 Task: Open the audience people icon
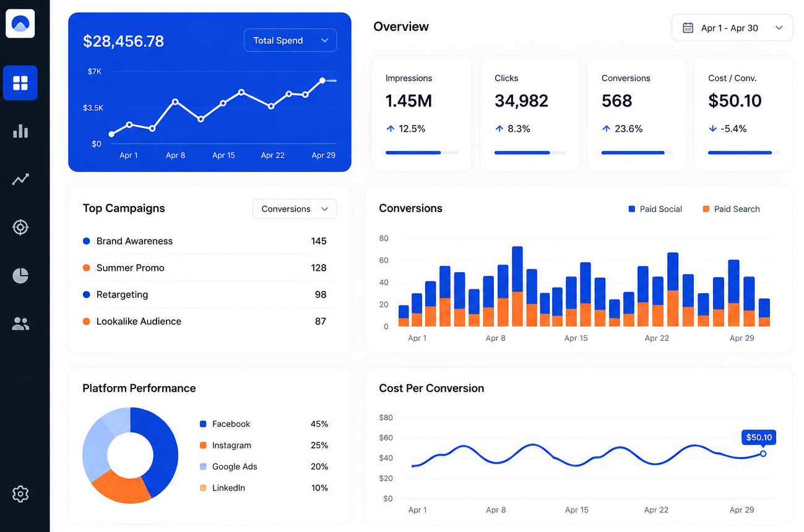(20, 324)
